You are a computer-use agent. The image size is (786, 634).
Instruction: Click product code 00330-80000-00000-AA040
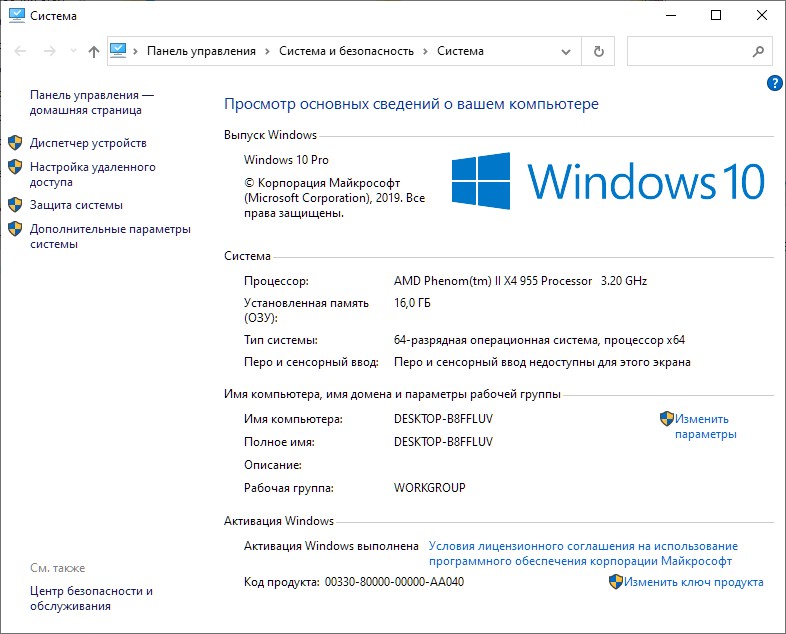(395, 582)
